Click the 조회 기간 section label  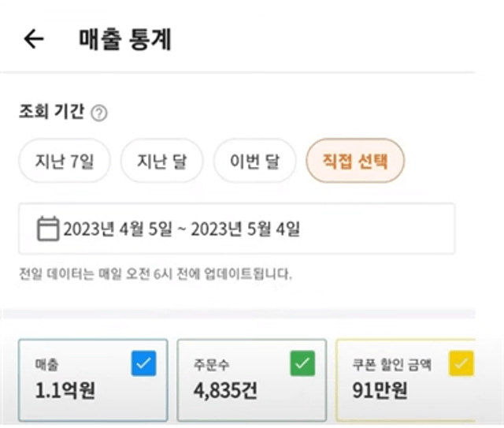point(51,111)
